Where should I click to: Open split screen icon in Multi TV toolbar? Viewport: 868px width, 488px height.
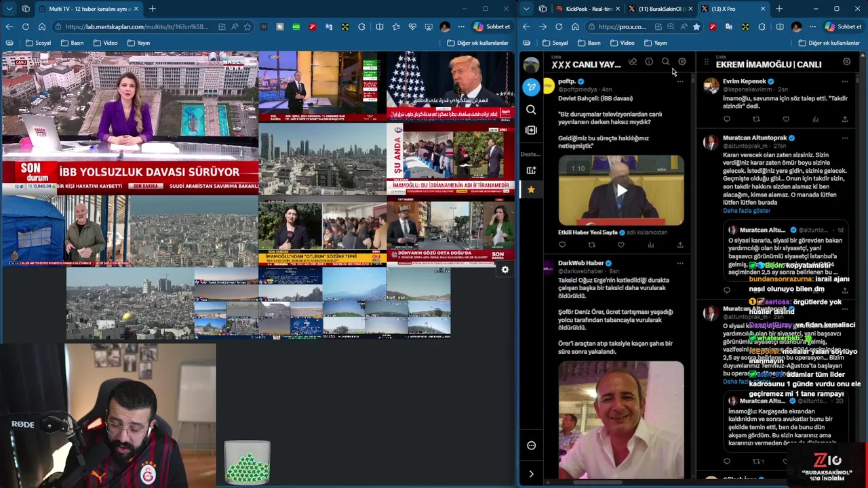coord(380,26)
